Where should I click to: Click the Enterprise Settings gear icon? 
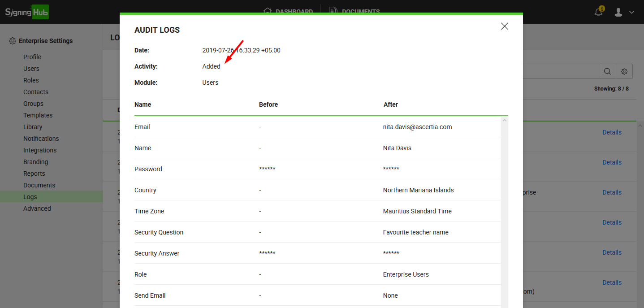[x=13, y=41]
